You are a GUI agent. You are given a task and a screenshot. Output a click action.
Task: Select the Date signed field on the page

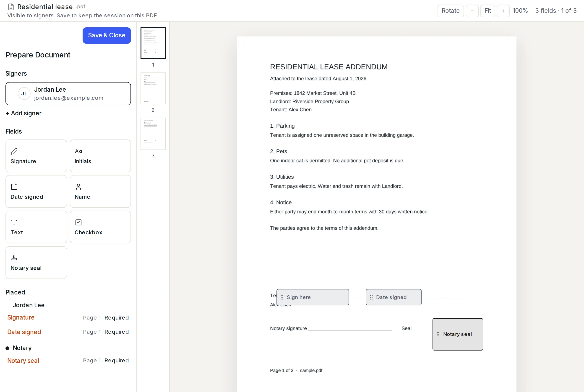pyautogui.click(x=394, y=297)
